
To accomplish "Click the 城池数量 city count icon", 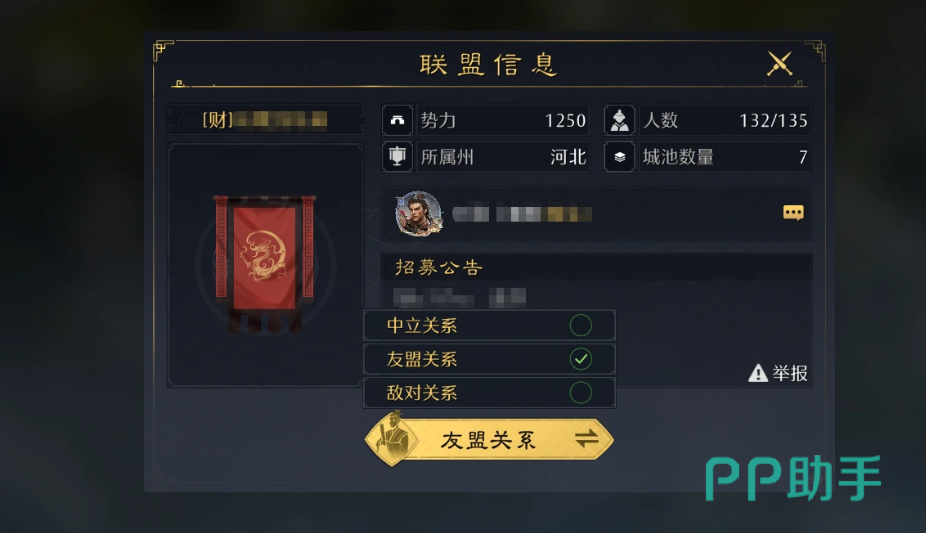I will pyautogui.click(x=619, y=157).
